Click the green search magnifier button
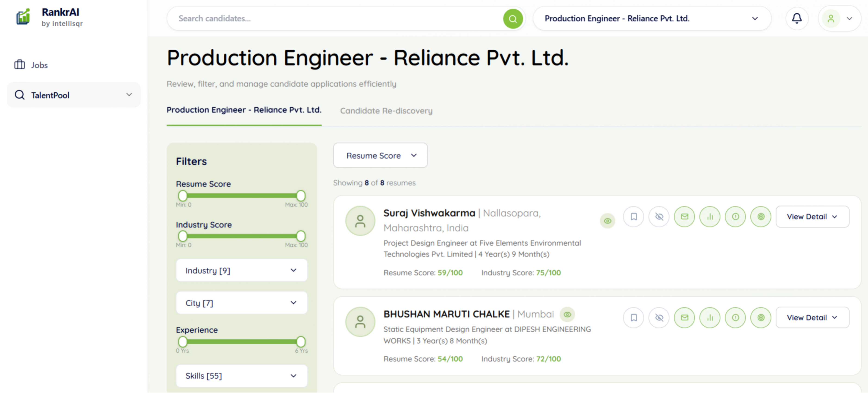The height and width of the screenshot is (393, 868). 512,19
